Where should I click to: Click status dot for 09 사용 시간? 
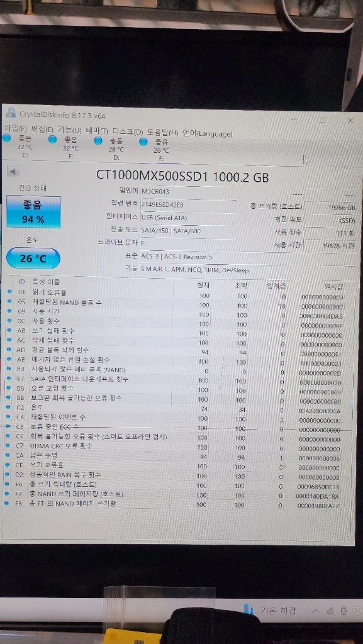click(x=9, y=311)
